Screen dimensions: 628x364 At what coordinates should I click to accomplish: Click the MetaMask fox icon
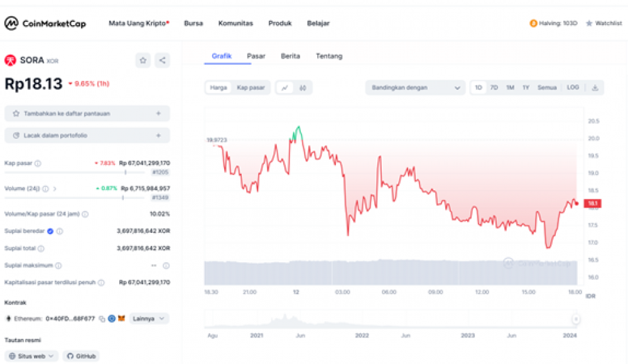[x=122, y=319]
